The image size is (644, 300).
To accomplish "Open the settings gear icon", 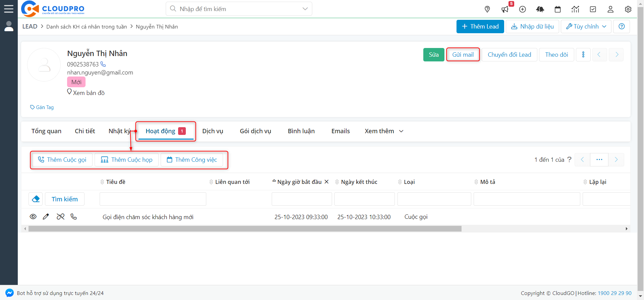I will click(x=628, y=9).
